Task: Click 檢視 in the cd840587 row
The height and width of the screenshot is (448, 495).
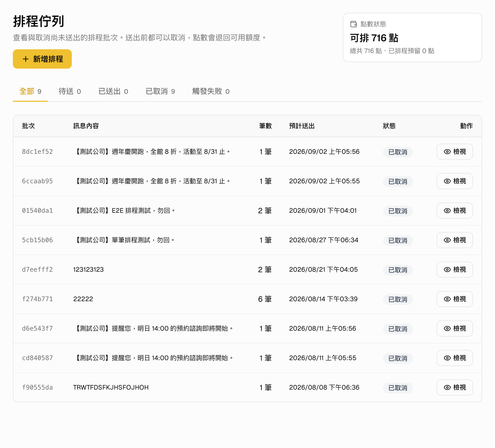Action: point(455,358)
